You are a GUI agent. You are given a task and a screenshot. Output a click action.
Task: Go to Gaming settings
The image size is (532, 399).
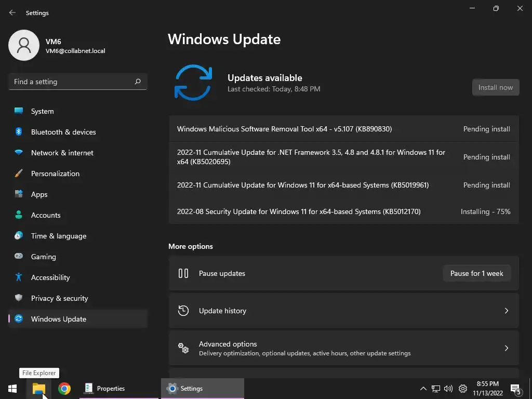[x=78, y=257]
